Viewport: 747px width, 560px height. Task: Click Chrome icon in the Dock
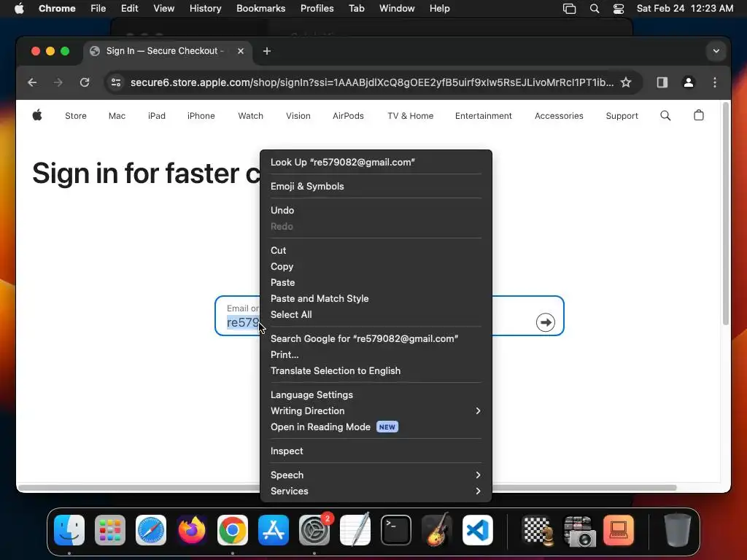[x=233, y=530]
